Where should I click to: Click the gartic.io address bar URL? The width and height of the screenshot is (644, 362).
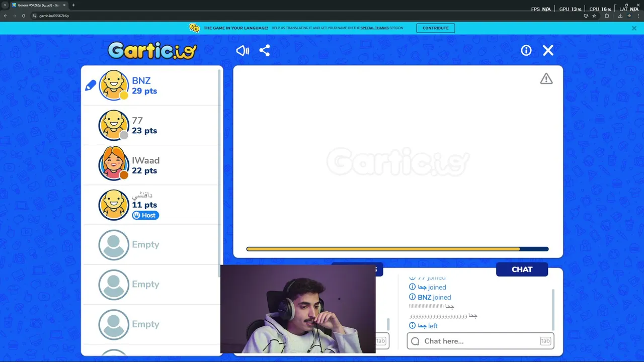[x=54, y=16]
